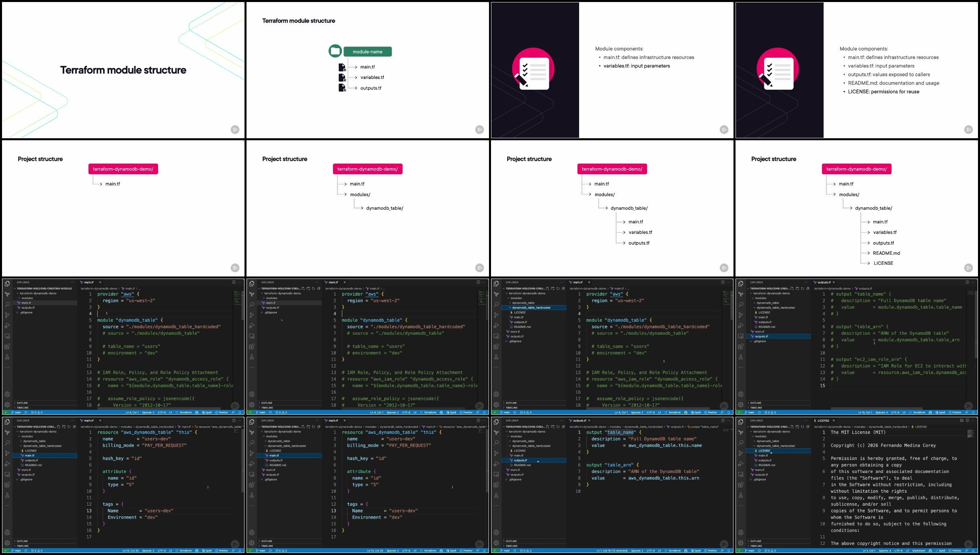980x555 pixels.
Task: Click Refresh Explorer icon in the MIT License window
Action: [802, 426]
